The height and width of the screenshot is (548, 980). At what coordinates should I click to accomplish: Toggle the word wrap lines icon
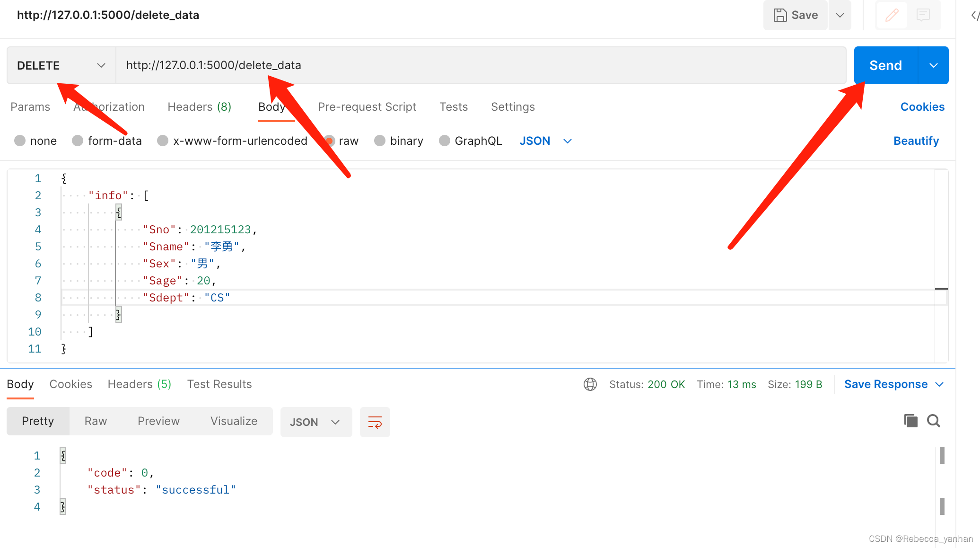point(375,422)
